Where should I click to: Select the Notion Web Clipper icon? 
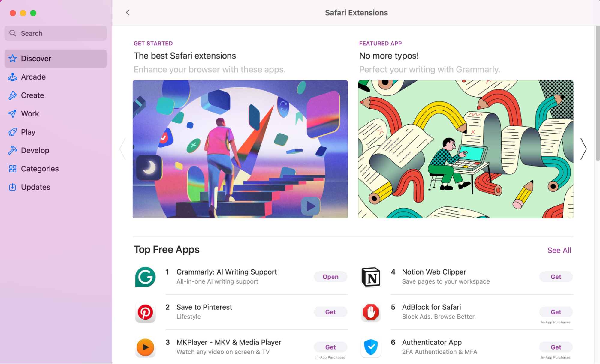tap(371, 277)
